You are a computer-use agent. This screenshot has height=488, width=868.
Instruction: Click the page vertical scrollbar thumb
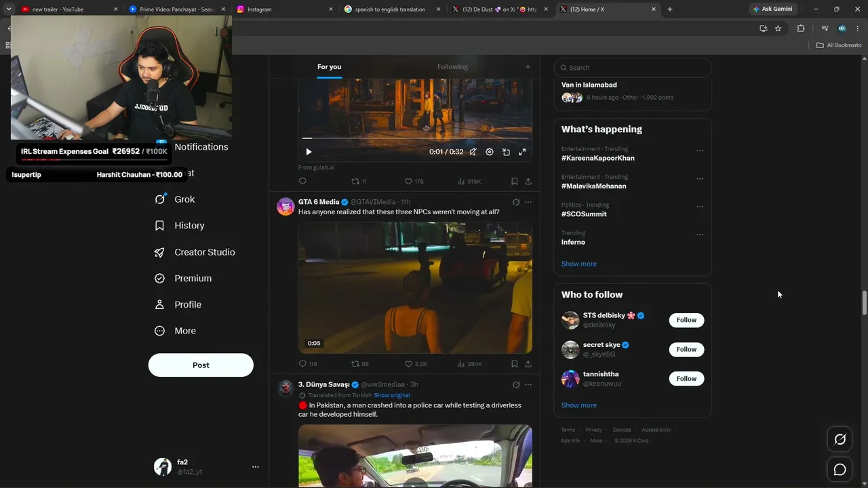point(864,302)
